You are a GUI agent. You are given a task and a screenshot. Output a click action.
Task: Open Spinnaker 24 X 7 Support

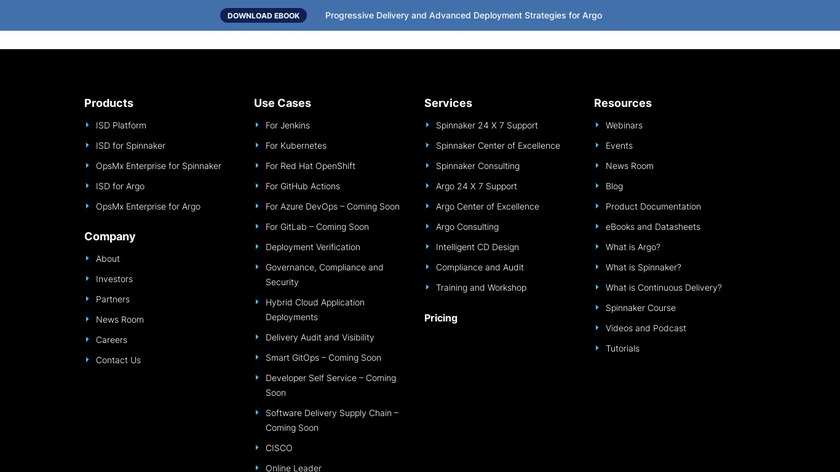point(486,125)
